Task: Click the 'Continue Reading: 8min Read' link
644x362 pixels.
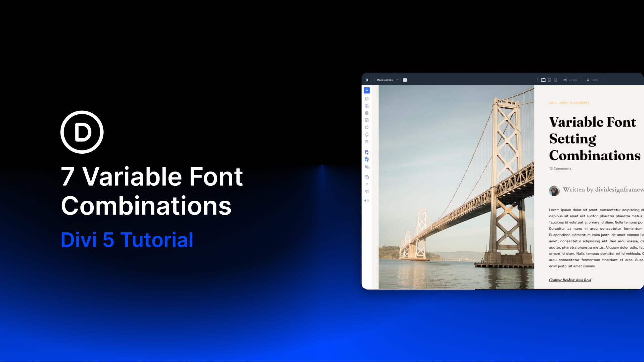Action: pyautogui.click(x=570, y=280)
